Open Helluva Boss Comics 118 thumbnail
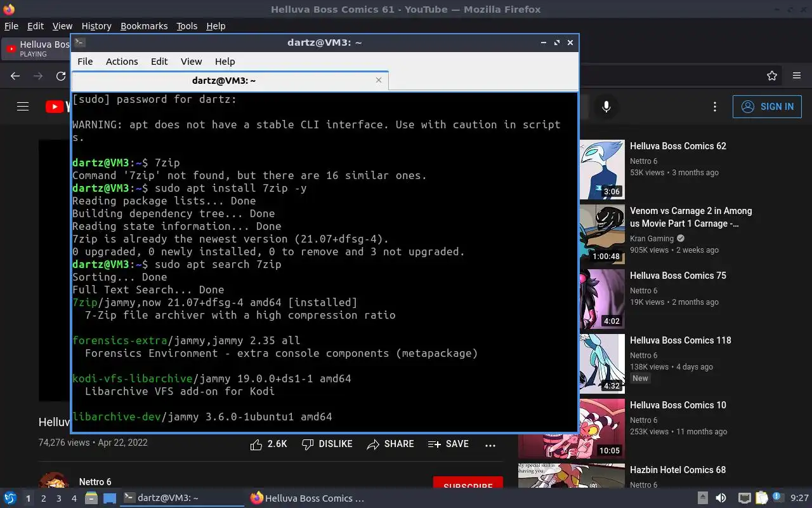Image resolution: width=812 pixels, height=508 pixels. point(602,364)
